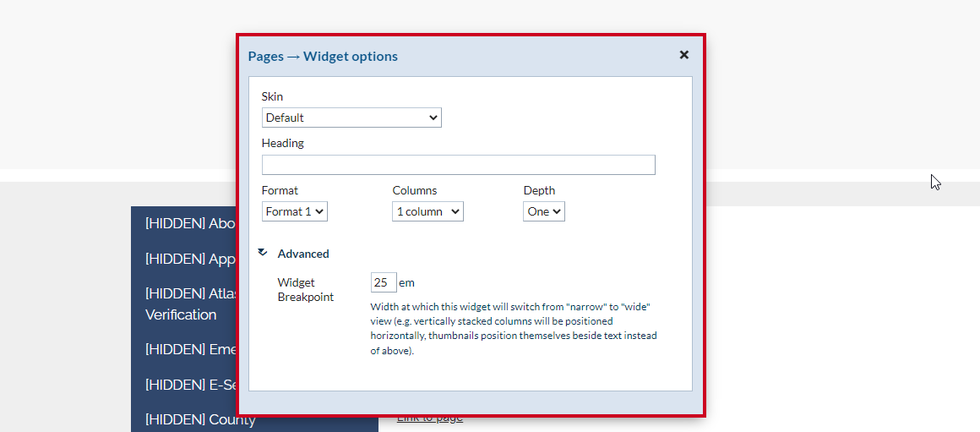
Task: Click the Widget Breakpoint value field
Action: (383, 282)
